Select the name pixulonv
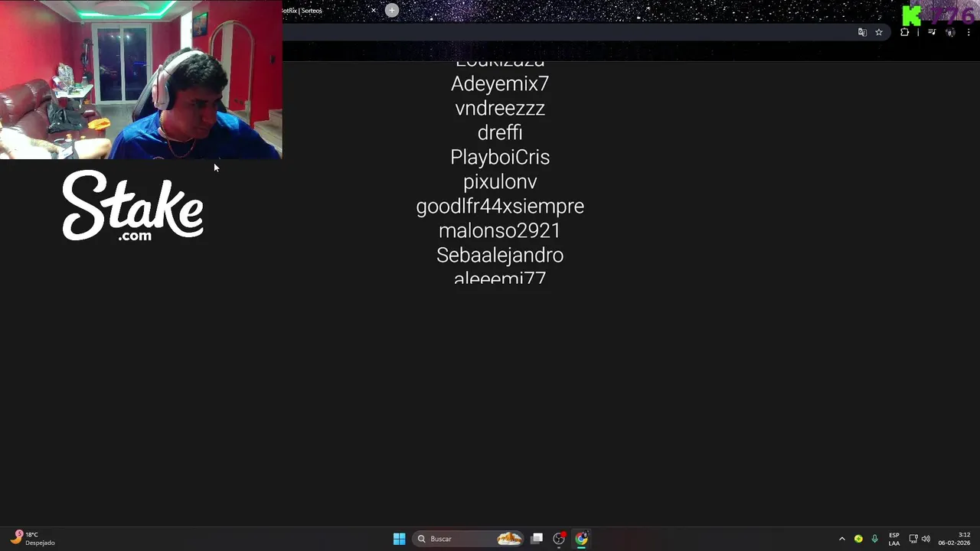980x551 pixels. click(500, 181)
